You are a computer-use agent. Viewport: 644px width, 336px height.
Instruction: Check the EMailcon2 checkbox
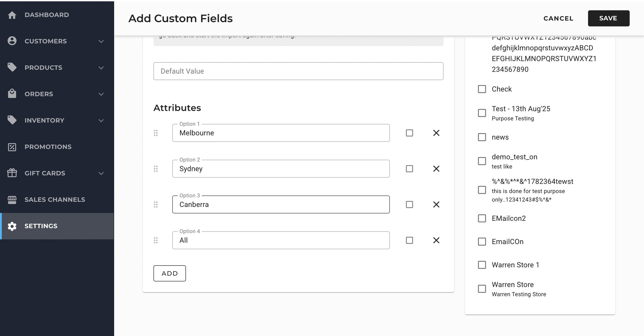tap(482, 218)
